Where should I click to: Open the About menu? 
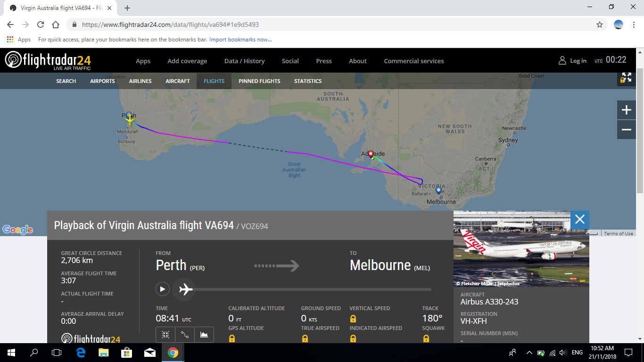[x=358, y=61]
